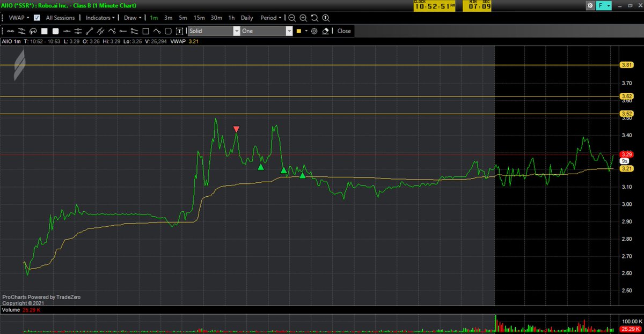Expand the Indicators dropdown menu

(x=101, y=18)
